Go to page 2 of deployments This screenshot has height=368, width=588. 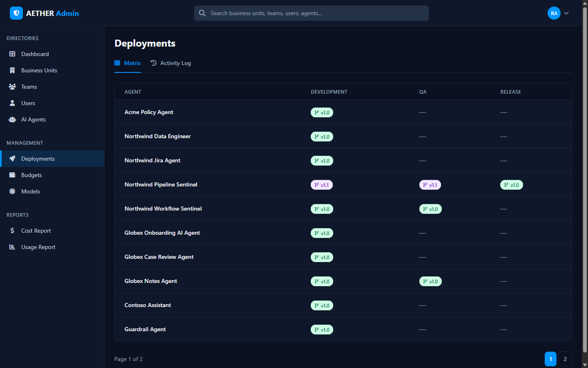(565, 359)
